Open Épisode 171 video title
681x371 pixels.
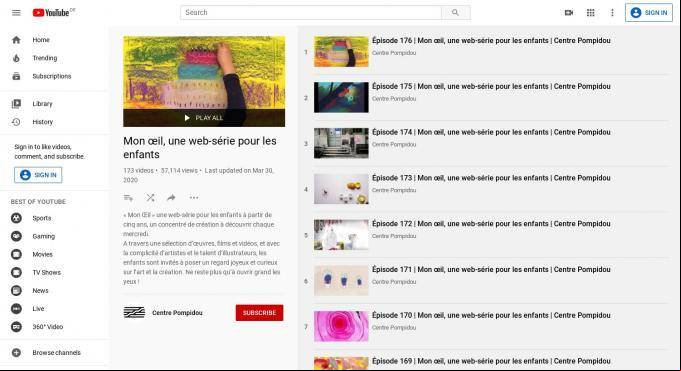coord(491,269)
